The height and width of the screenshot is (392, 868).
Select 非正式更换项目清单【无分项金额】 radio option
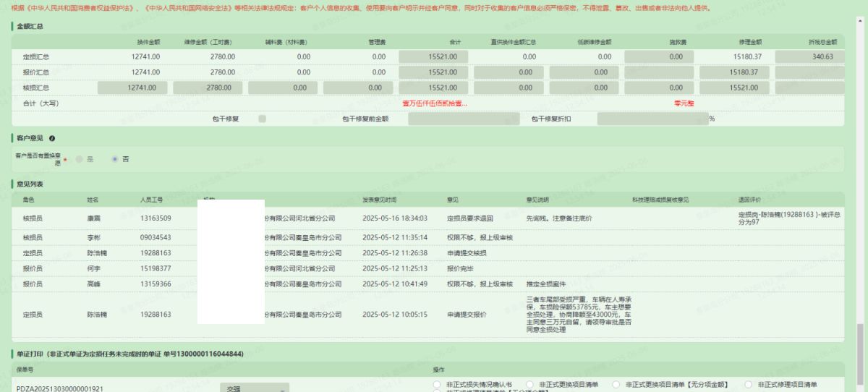click(616, 384)
